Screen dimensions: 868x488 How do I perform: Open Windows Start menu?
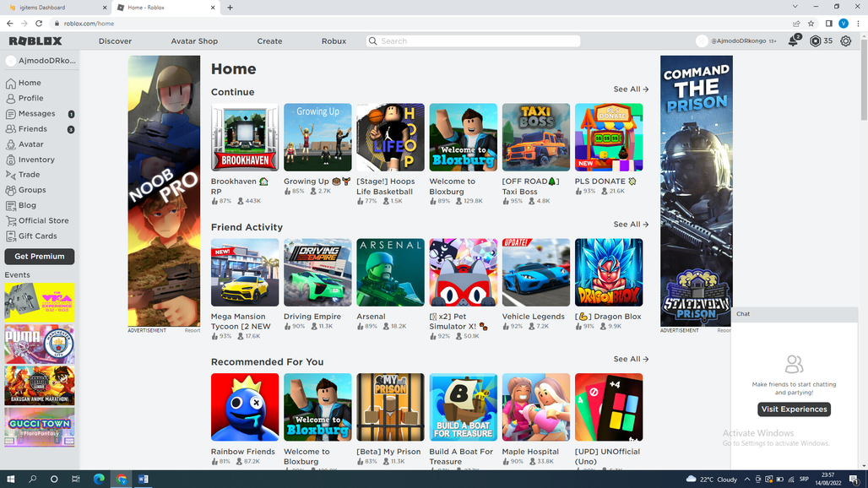10,480
